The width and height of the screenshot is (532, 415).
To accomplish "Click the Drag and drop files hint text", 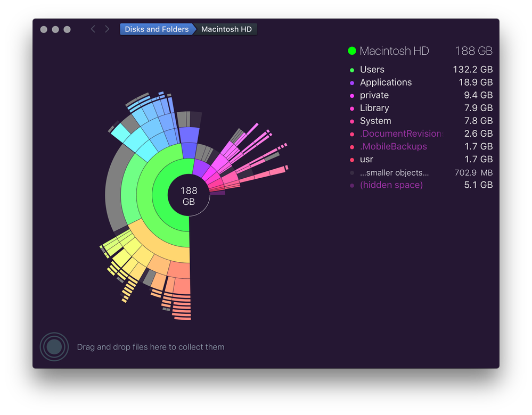I will click(151, 347).
